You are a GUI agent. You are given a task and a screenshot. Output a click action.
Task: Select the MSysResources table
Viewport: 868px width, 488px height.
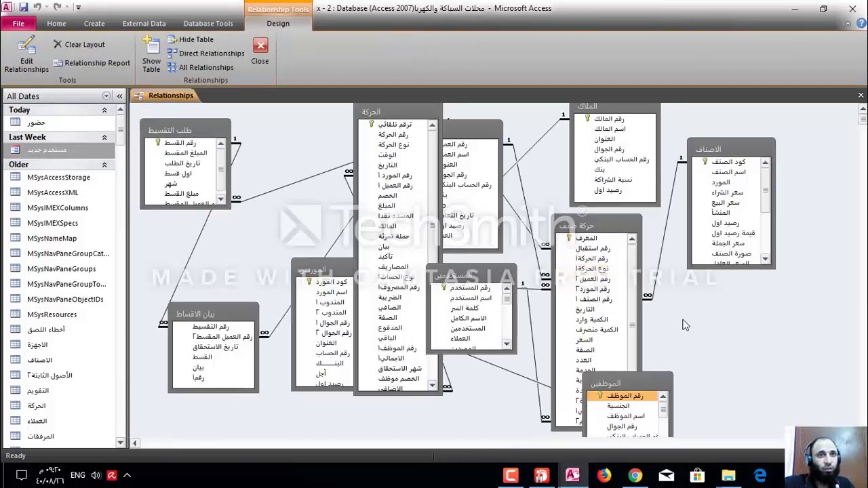coord(60,314)
